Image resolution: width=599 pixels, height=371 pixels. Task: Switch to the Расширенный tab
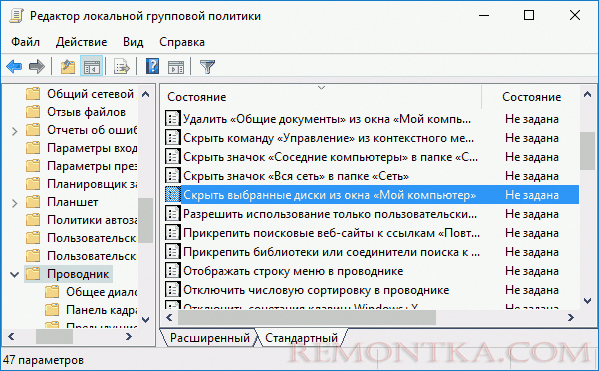(x=209, y=338)
